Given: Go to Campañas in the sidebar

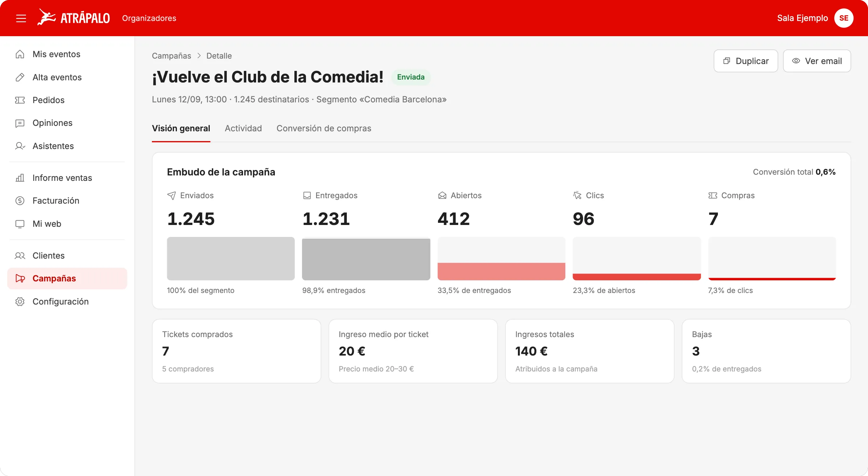Looking at the screenshot, I should 67,279.
